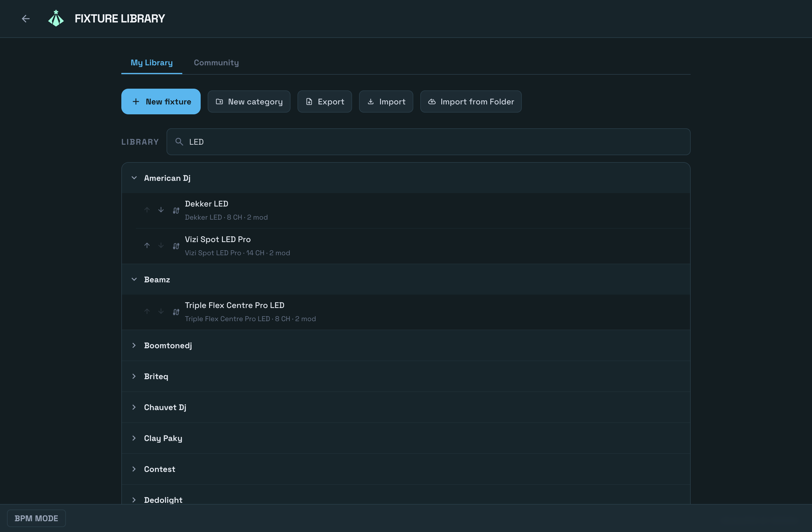Switch to the My Library tab
This screenshot has width=812, height=532.
151,63
